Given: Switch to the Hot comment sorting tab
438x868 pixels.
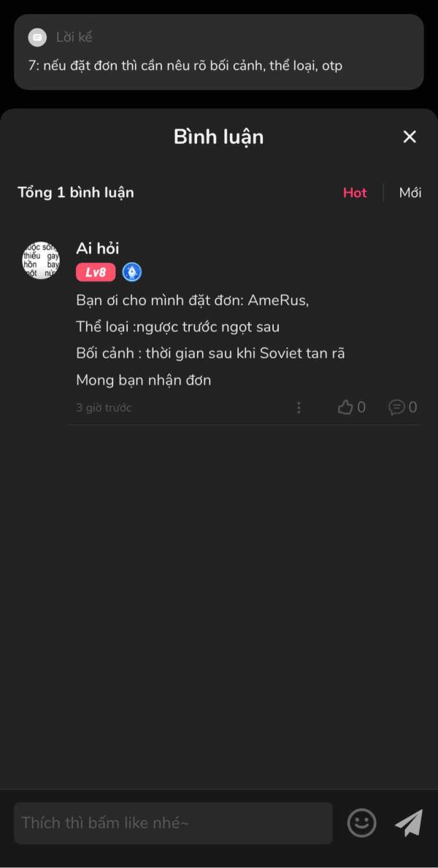Looking at the screenshot, I should click(x=355, y=193).
